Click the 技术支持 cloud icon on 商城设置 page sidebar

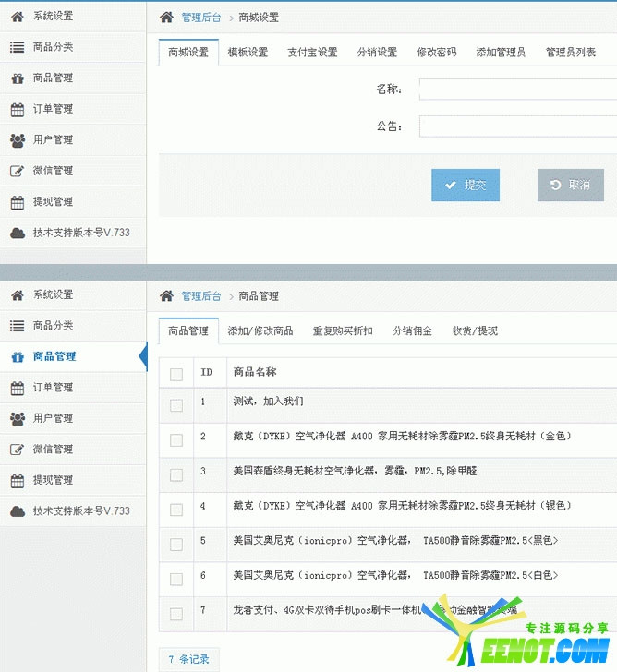(x=18, y=234)
